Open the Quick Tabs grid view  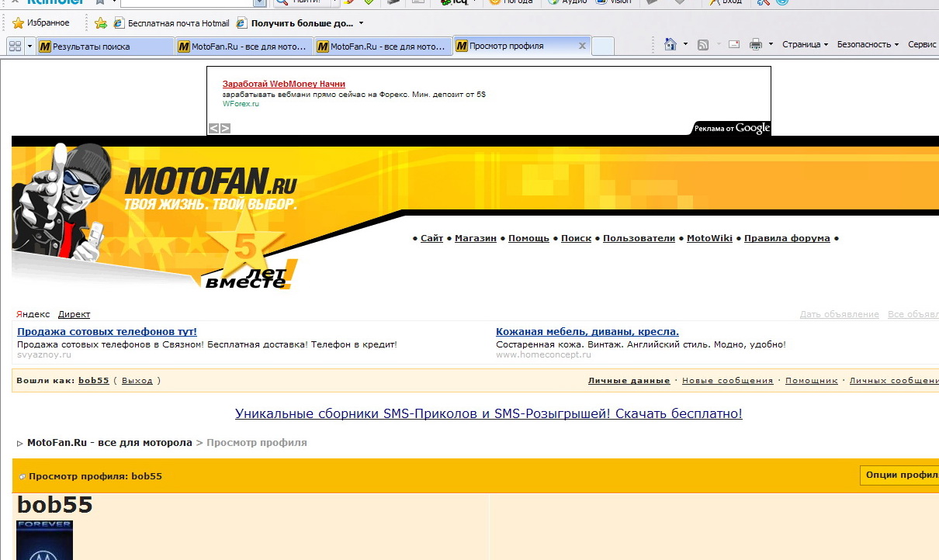point(15,47)
